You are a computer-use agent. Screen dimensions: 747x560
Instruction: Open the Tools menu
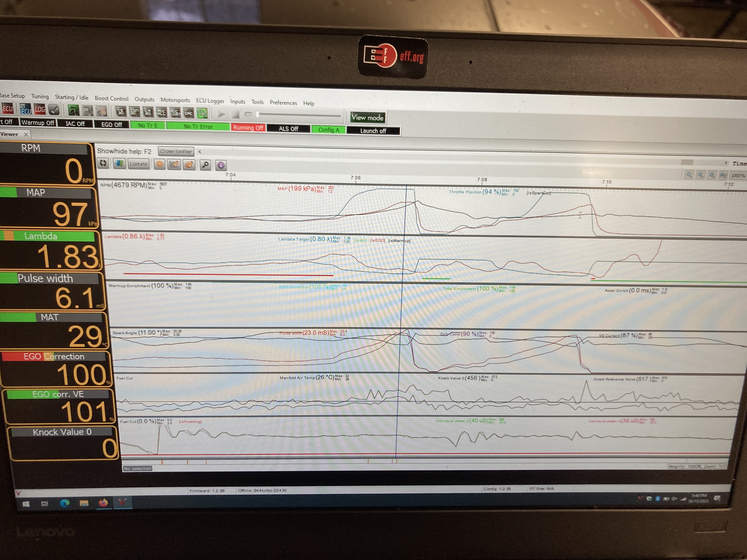[x=257, y=102]
